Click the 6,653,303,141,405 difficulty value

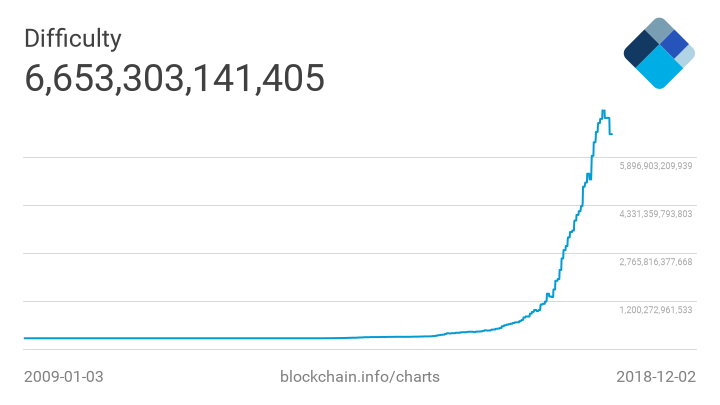pos(175,79)
